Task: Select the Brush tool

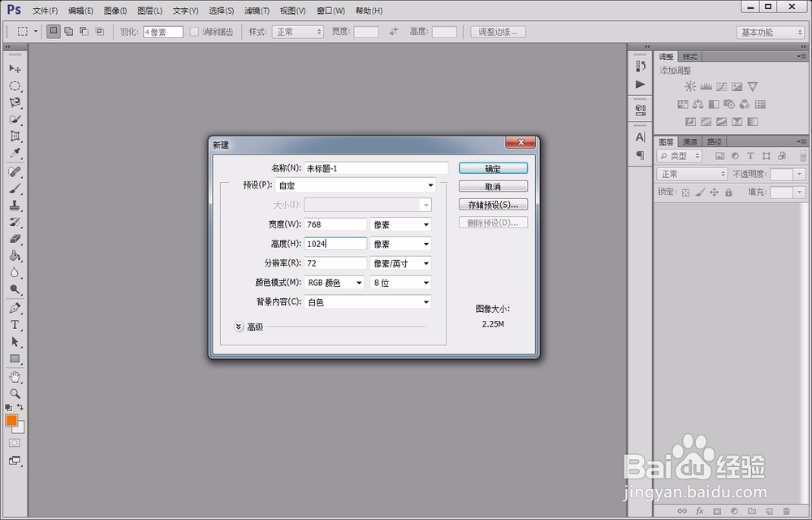Action: 15,188
